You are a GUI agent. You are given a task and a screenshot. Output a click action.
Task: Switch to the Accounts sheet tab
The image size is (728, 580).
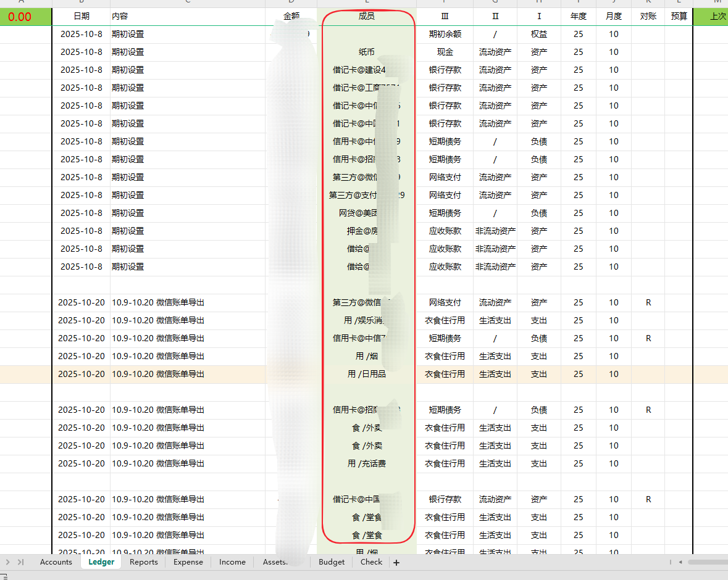pyautogui.click(x=56, y=562)
